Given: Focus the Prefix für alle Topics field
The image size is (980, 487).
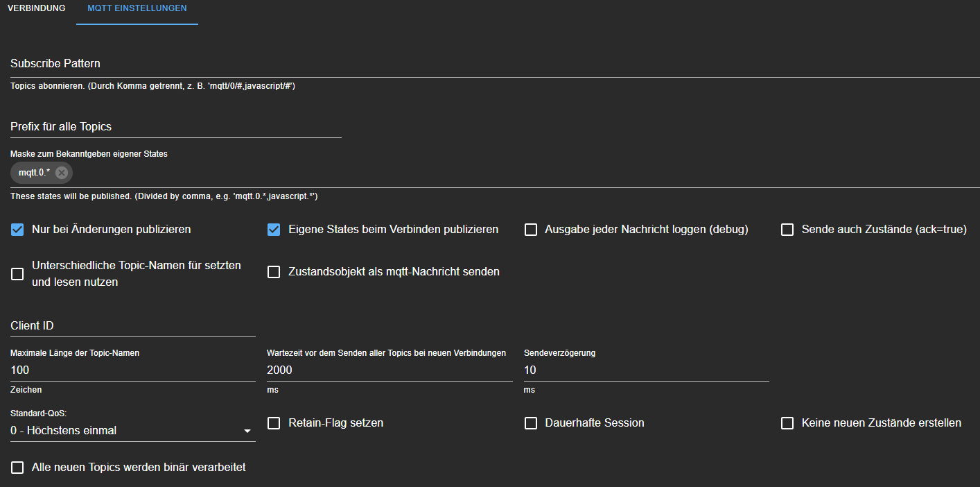Looking at the screenshot, I should [175, 127].
